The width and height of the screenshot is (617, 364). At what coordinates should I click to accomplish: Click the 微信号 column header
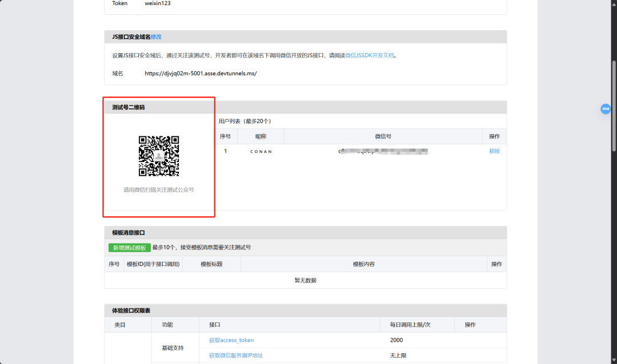[383, 136]
